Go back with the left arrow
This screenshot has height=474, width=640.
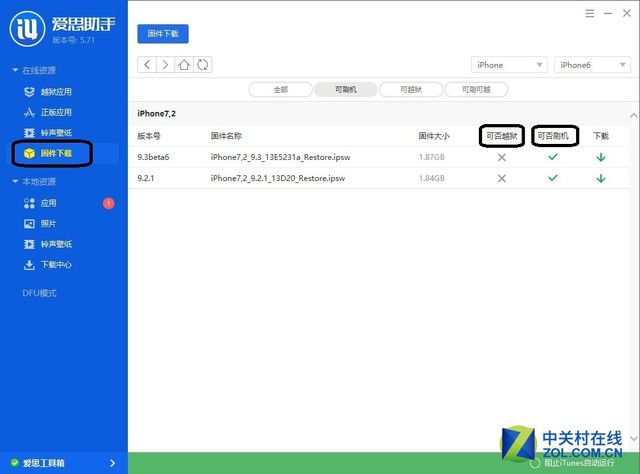(x=147, y=65)
